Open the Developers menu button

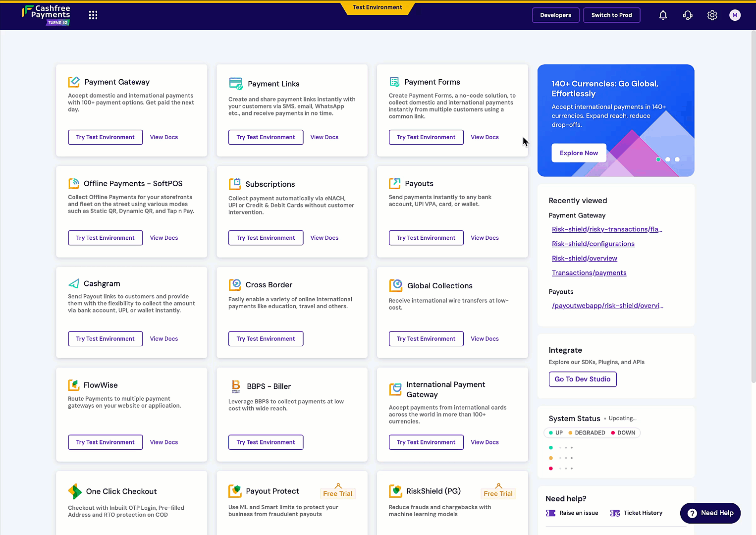pos(556,15)
